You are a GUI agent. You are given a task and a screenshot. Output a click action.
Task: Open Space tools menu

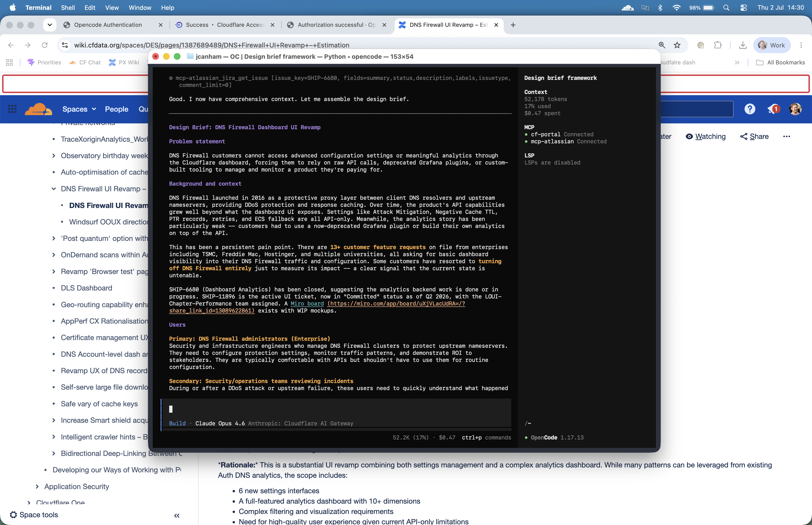pyautogui.click(x=34, y=515)
